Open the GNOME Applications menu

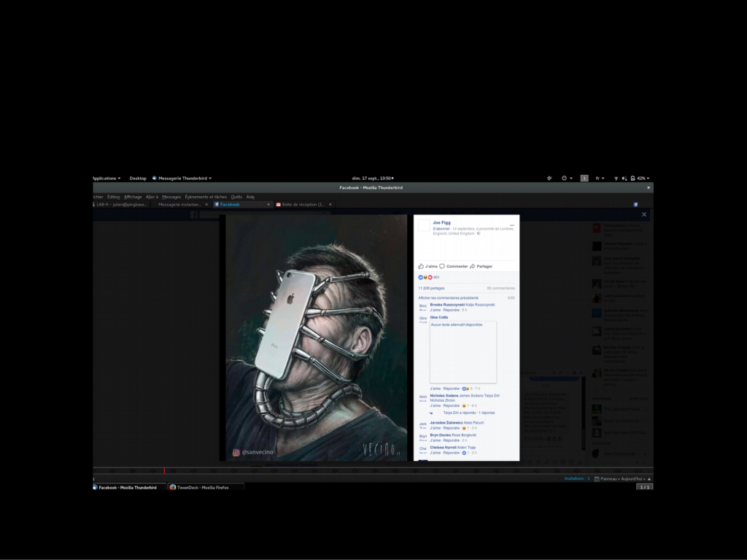[x=107, y=178]
